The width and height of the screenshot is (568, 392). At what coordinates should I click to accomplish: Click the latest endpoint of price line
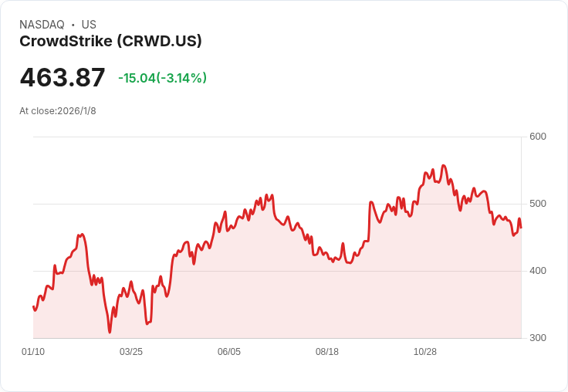pyautogui.click(x=521, y=228)
